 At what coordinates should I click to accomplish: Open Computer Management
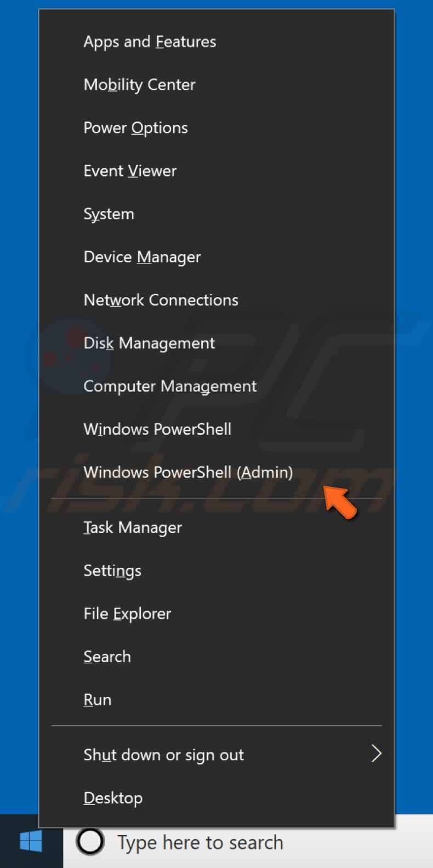point(169,386)
